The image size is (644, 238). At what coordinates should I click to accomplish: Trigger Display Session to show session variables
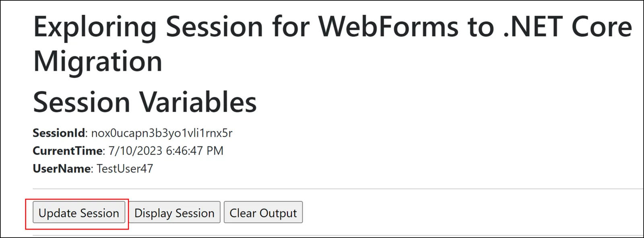[174, 212]
